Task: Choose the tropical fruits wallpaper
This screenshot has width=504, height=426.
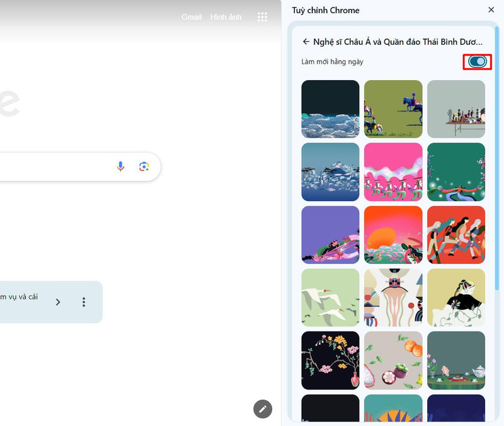Action: 393,360
